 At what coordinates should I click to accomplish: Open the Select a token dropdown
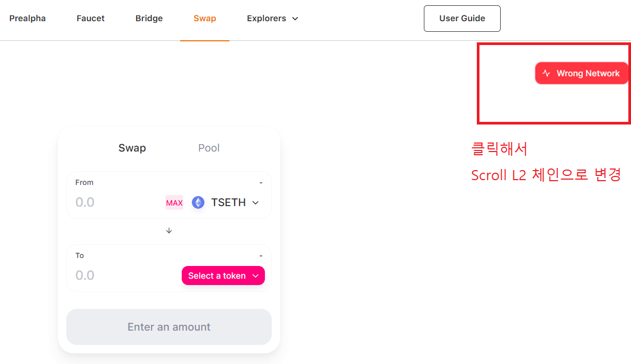pyautogui.click(x=224, y=276)
